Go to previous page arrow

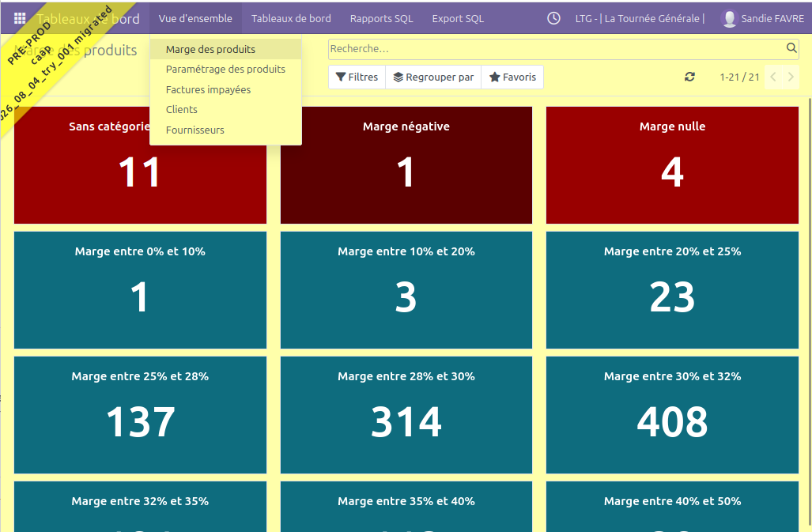[x=773, y=77]
